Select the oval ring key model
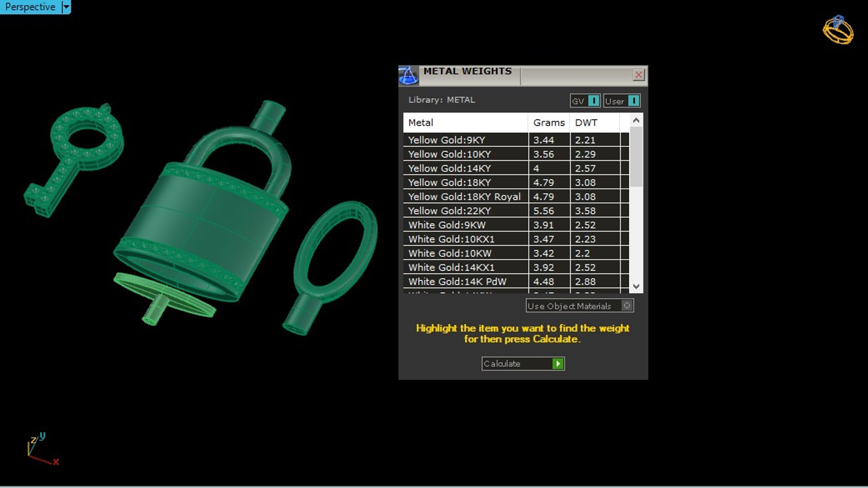The width and height of the screenshot is (868, 488). [330, 267]
